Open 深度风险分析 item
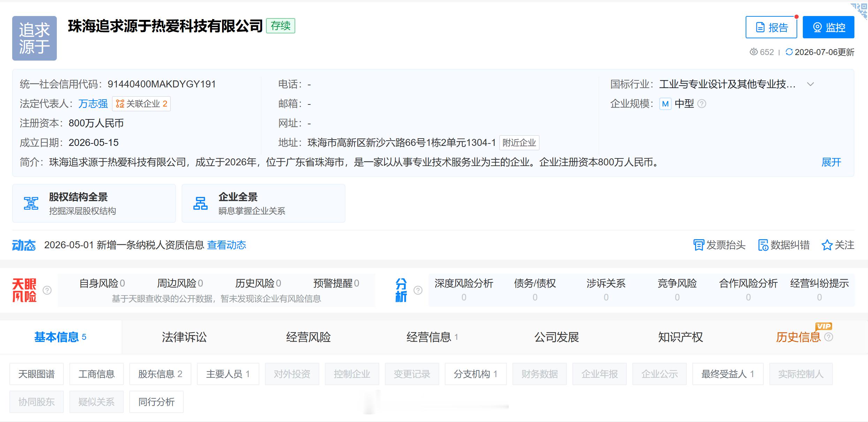Viewport: 868px width, 422px height. coord(464,290)
